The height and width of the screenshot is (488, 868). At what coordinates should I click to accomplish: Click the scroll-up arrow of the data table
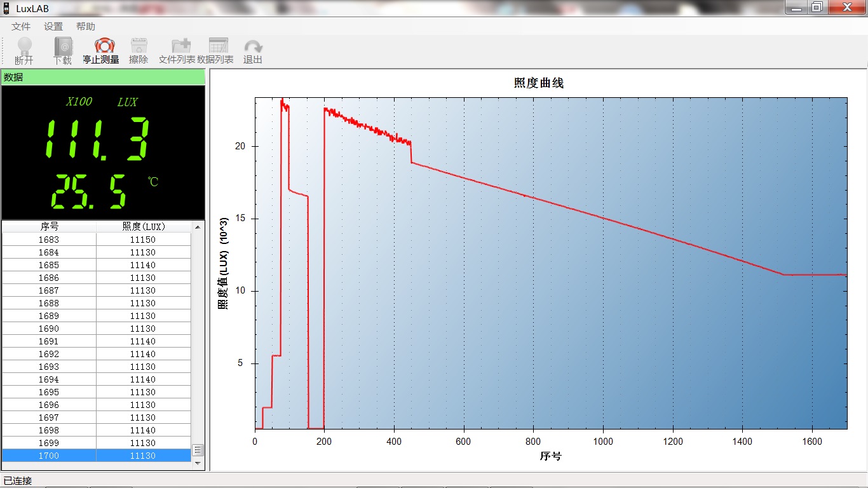pos(198,227)
